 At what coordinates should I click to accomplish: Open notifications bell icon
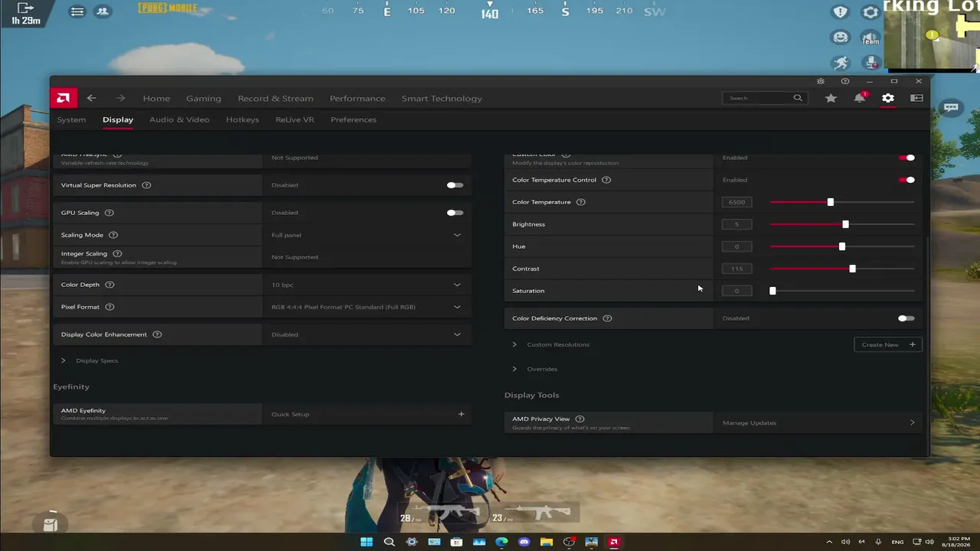(x=860, y=98)
